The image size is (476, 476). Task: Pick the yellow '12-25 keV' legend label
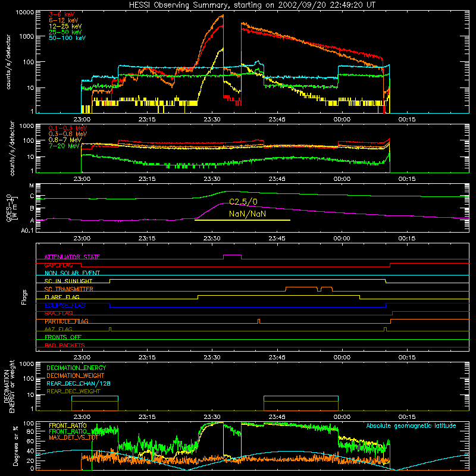[65, 26]
